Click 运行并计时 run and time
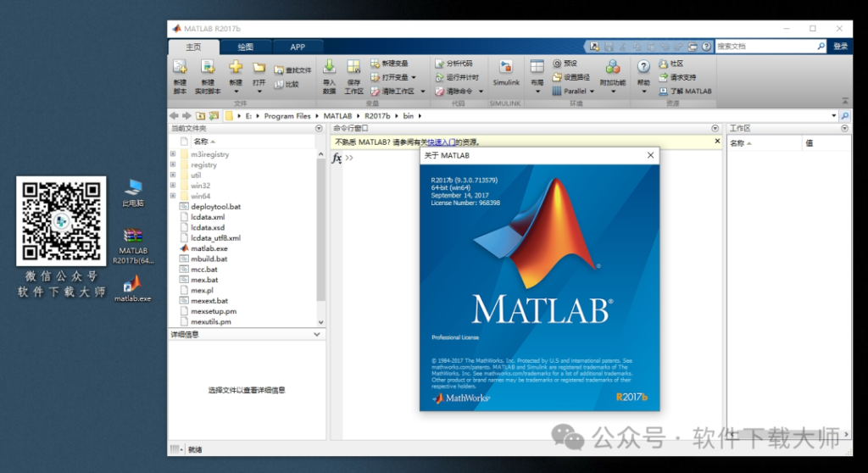Viewport: 868px width, 473px height. [x=457, y=77]
